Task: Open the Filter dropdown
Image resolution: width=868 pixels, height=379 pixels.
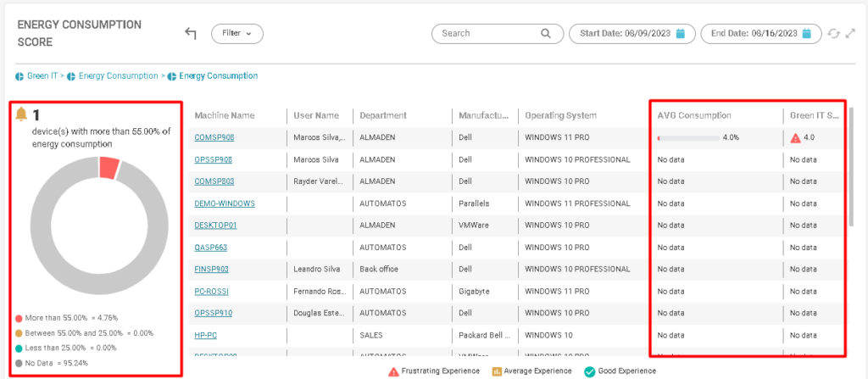Action: (236, 33)
